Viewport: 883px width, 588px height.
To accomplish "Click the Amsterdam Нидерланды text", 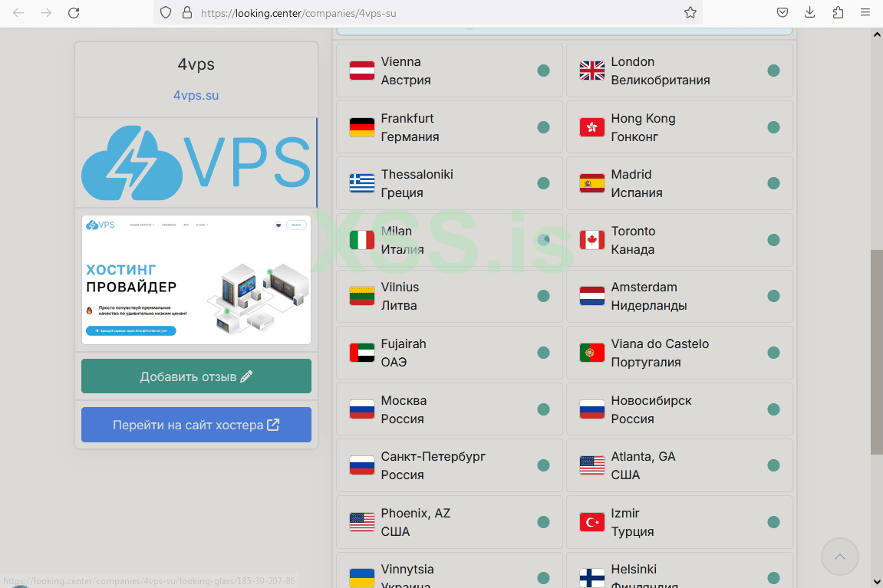I will click(649, 296).
